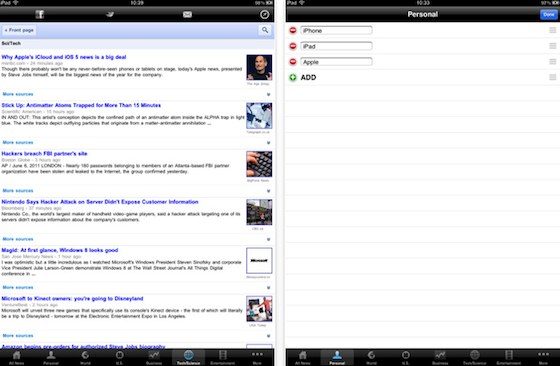Screen dimensions: 560x366
Task: Delete the Apple keyword with red minus
Action: [x=293, y=62]
